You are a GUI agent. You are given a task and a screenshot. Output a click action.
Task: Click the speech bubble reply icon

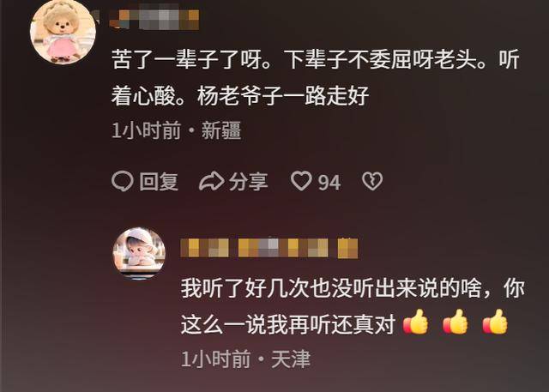pyautogui.click(x=122, y=181)
